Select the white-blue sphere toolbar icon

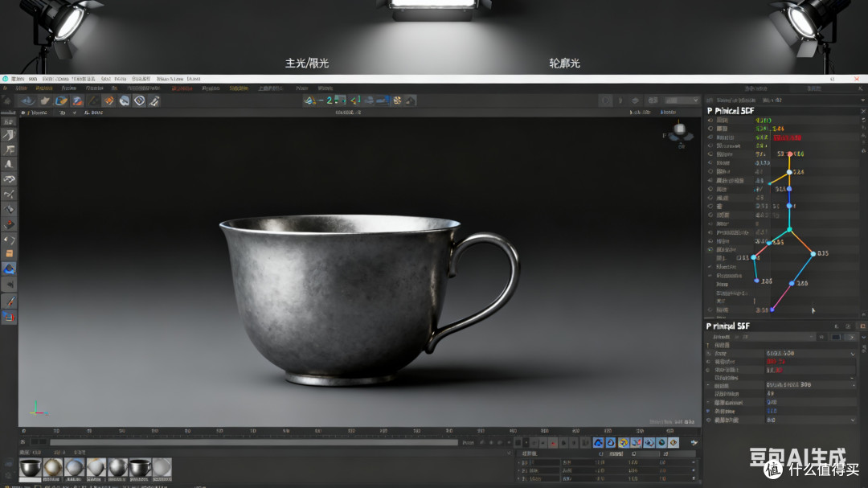coord(124,100)
